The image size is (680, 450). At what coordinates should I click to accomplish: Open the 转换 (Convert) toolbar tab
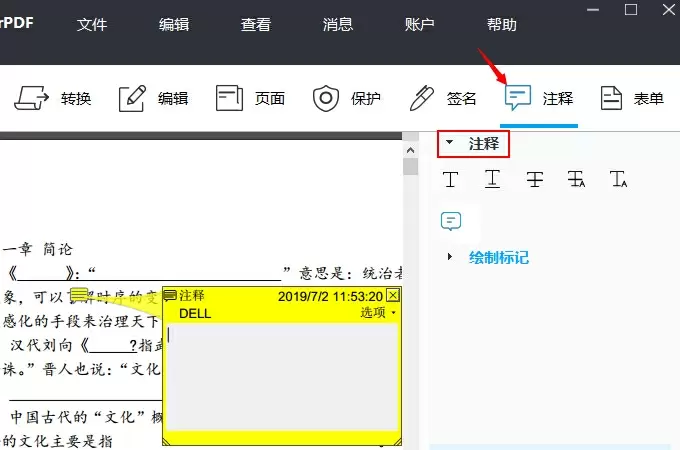[x=53, y=98]
